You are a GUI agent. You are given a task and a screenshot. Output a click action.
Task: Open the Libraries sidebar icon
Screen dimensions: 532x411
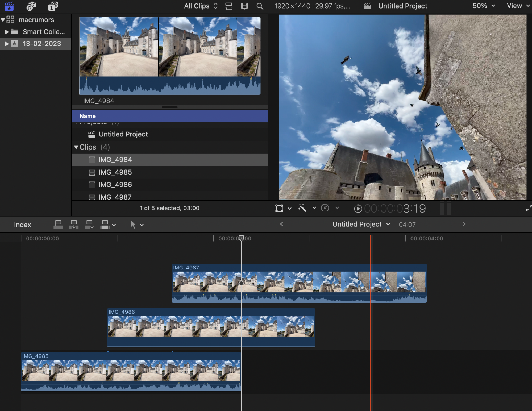point(9,6)
